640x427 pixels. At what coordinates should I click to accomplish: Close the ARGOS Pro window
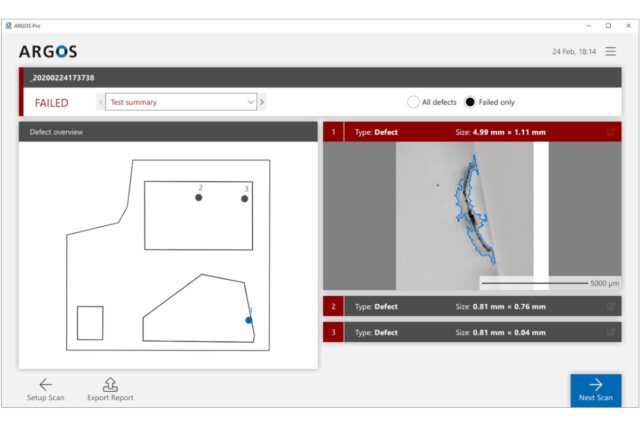[x=629, y=26]
